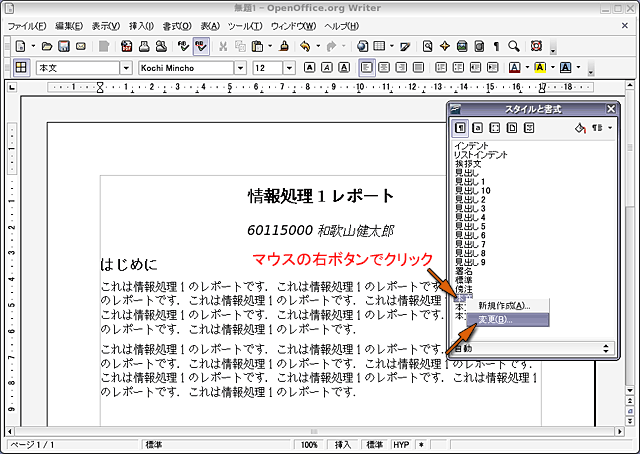Toggle AutoSpellcheck in the toolbar

coord(201,46)
